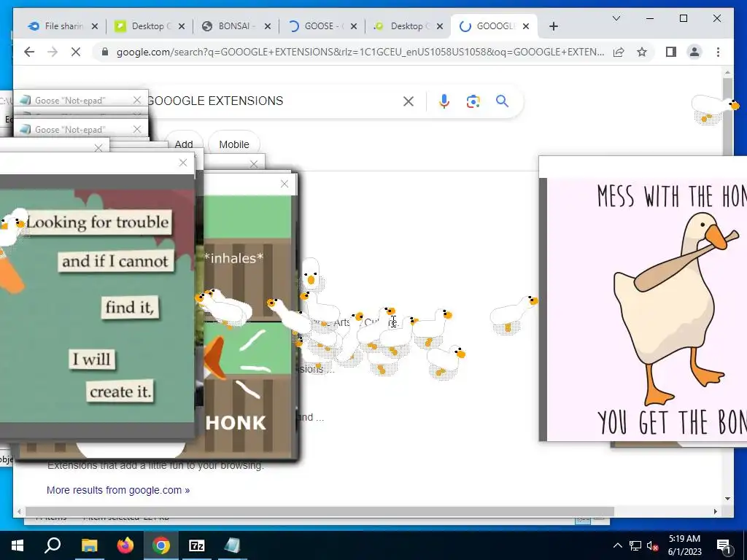Open taskbar search
The height and width of the screenshot is (560, 747).
[x=53, y=545]
